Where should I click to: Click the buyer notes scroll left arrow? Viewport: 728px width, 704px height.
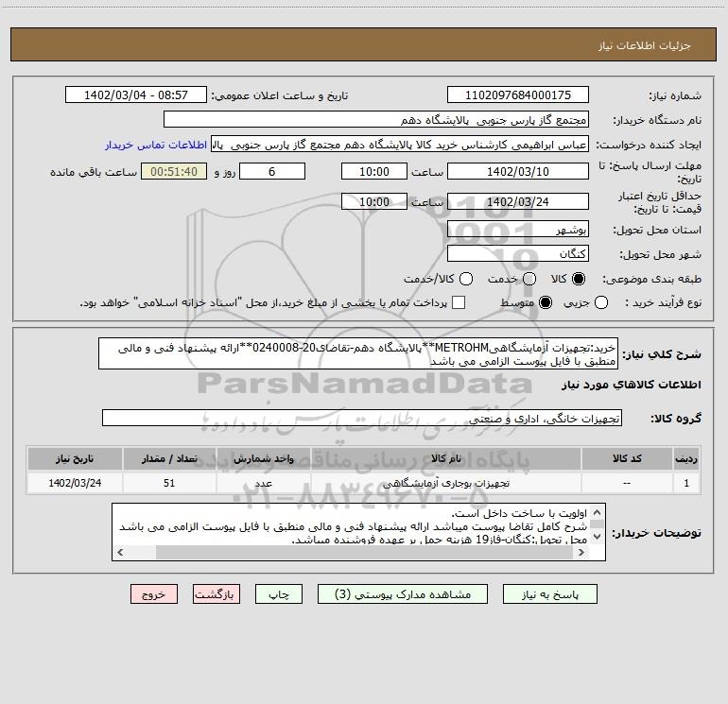120,552
